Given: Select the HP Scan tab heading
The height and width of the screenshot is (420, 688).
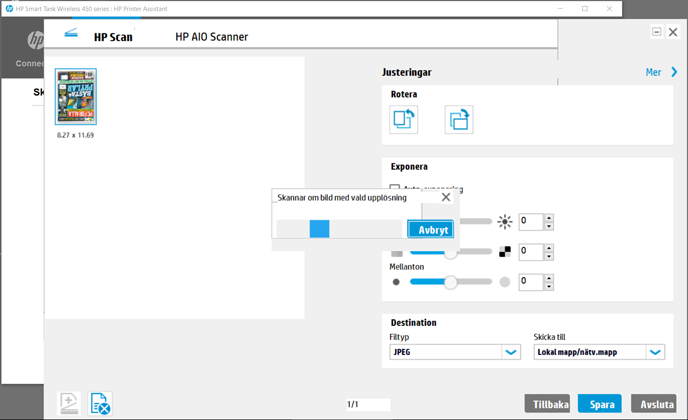Looking at the screenshot, I should click(113, 37).
